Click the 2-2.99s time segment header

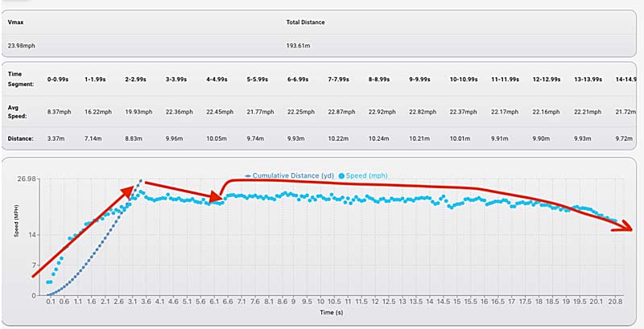(x=135, y=79)
